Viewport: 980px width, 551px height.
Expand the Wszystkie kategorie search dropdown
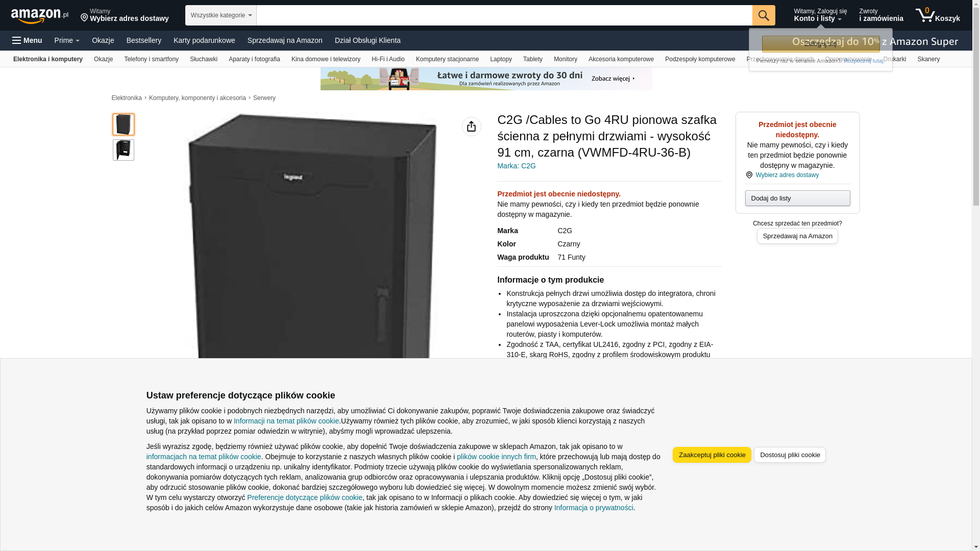click(221, 15)
